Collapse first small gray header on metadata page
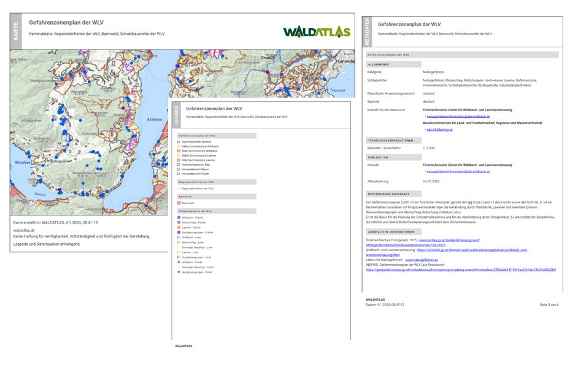The width and height of the screenshot is (570, 366). [x=394, y=64]
